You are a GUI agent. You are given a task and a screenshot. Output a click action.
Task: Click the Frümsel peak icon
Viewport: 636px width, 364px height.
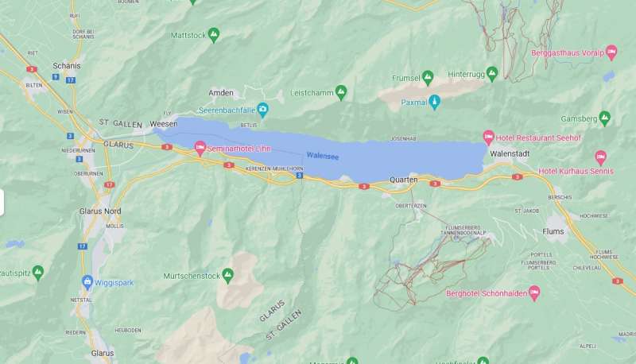tap(428, 78)
